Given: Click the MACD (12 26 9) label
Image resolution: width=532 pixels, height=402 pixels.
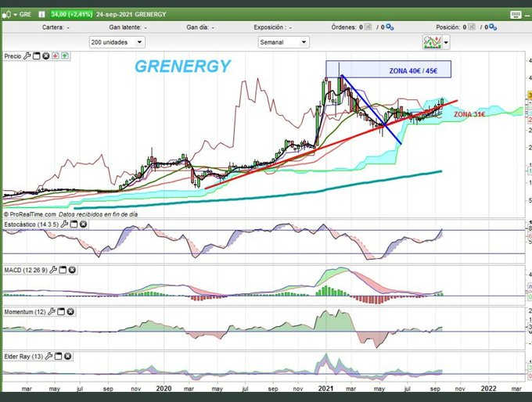Looking at the screenshot, I should (x=26, y=271).
